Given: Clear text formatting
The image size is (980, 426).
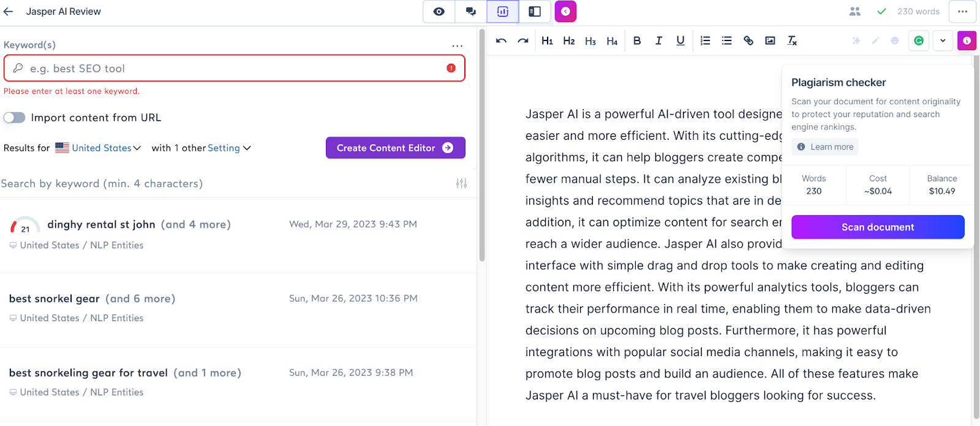Looking at the screenshot, I should click(x=792, y=40).
